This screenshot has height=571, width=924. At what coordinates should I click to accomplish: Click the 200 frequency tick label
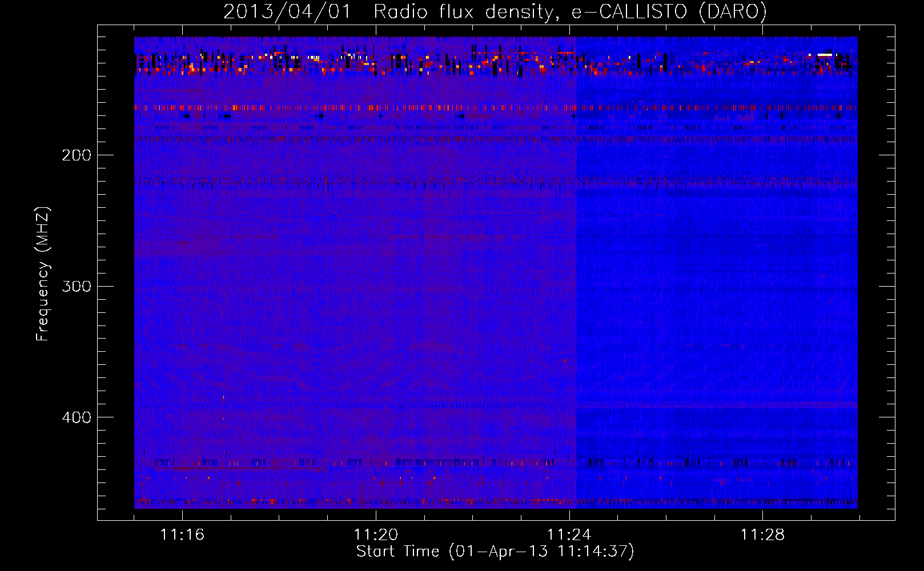coord(77,155)
